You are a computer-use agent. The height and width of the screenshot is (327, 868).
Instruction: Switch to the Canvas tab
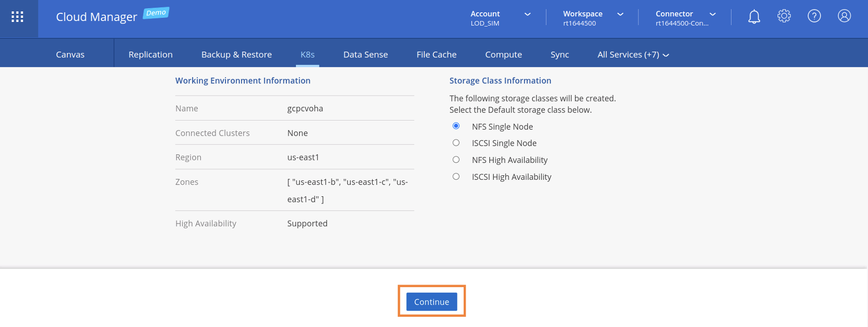[70, 55]
